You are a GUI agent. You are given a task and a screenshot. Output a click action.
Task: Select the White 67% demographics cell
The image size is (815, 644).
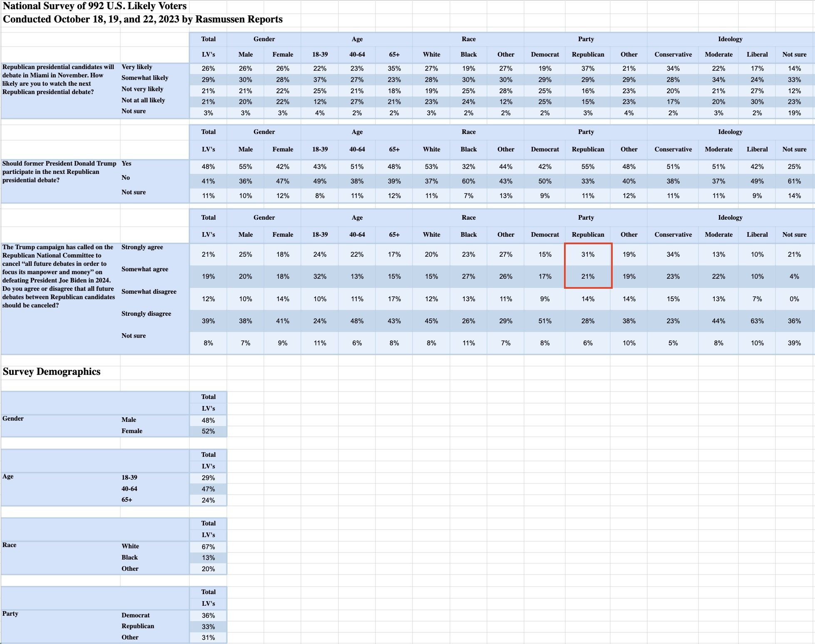[208, 547]
